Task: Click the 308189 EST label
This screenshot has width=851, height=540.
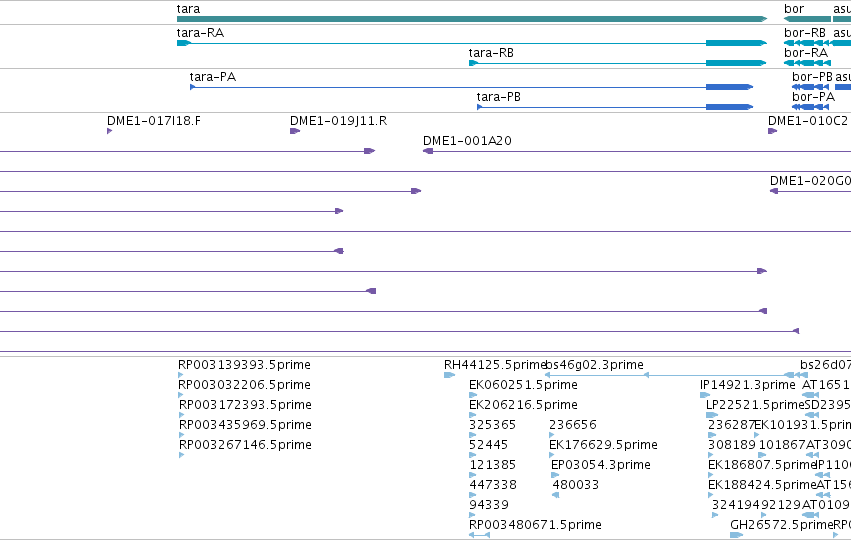Action: [732, 444]
